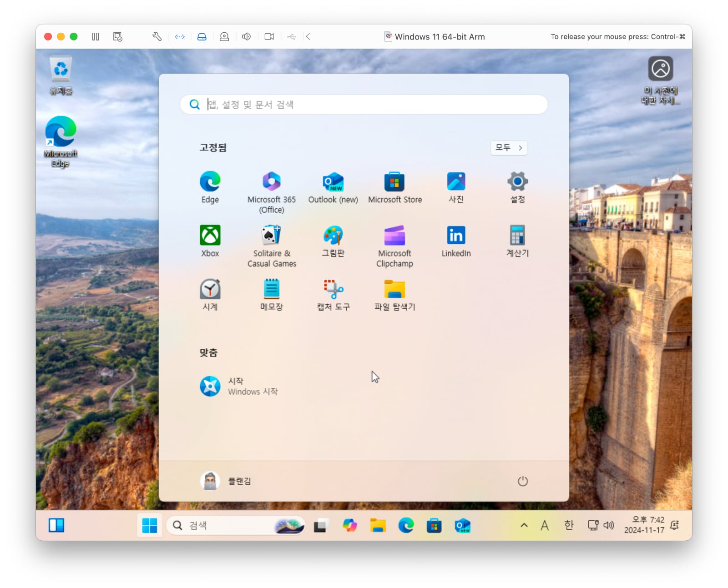Open the 플랜김 user account menu
The image size is (728, 588).
pos(226,481)
